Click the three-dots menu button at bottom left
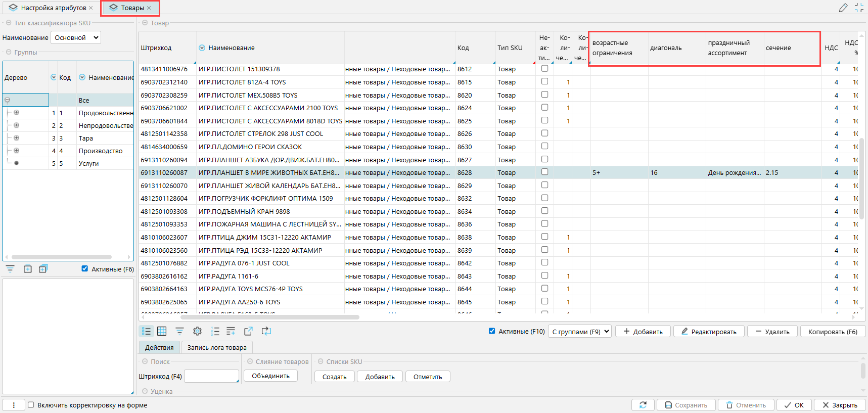Screen dimensions: 868x413 (14, 405)
